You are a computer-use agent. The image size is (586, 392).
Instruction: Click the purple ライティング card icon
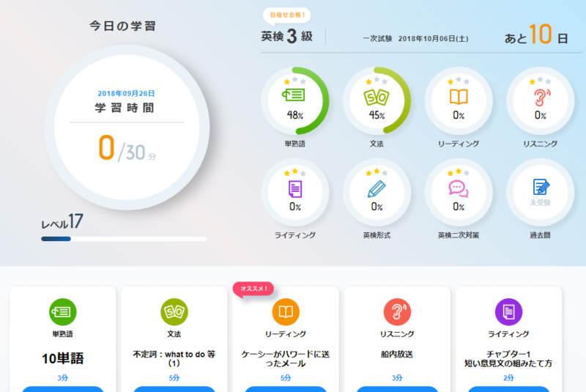point(508,311)
